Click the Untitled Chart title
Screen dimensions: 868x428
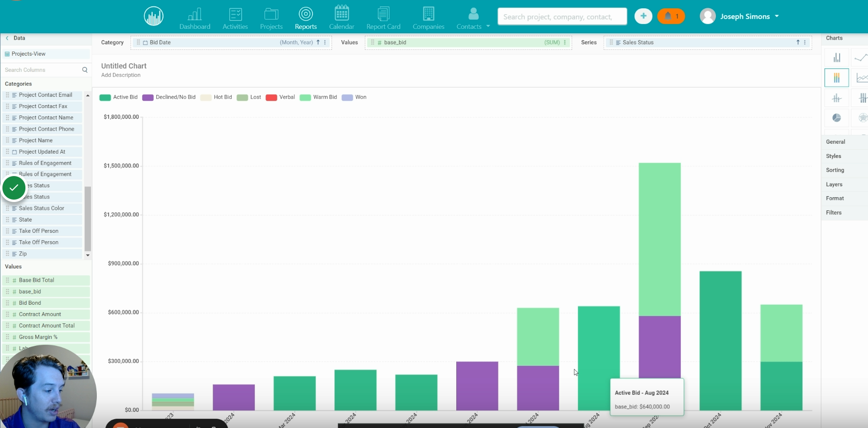click(x=124, y=66)
